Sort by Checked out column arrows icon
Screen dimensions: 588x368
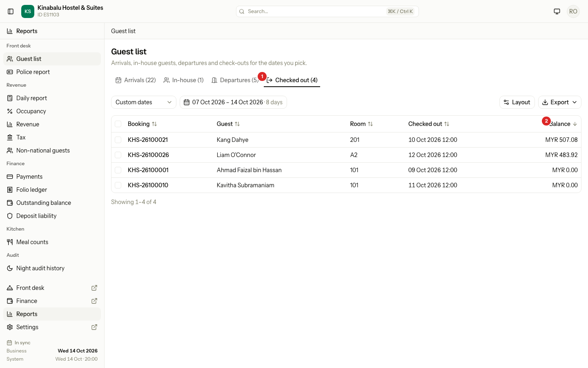[x=447, y=124]
